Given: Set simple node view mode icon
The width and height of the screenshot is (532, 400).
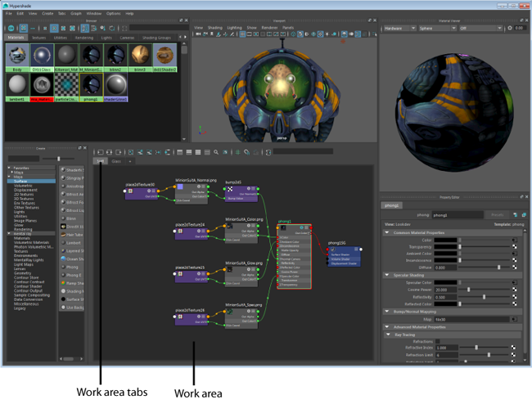Looking at the screenshot, I should (x=180, y=152).
